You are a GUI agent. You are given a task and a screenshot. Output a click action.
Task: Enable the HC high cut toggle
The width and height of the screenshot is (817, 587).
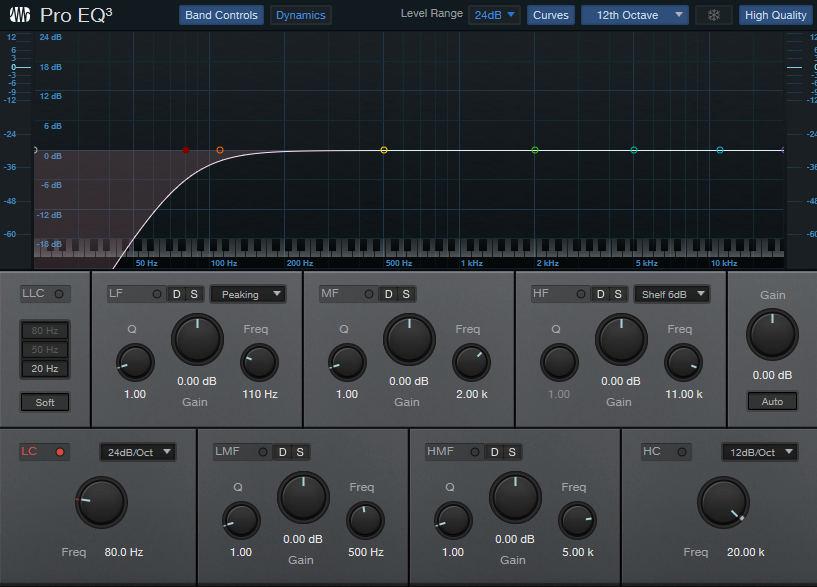point(682,452)
